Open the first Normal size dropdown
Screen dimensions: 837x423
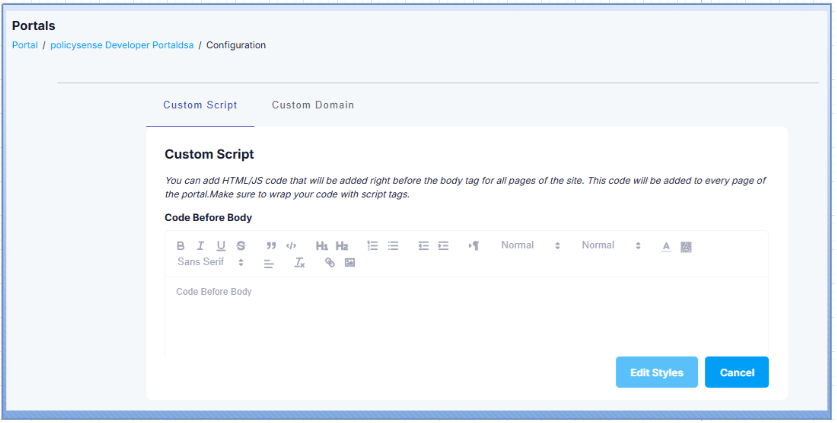coord(530,246)
